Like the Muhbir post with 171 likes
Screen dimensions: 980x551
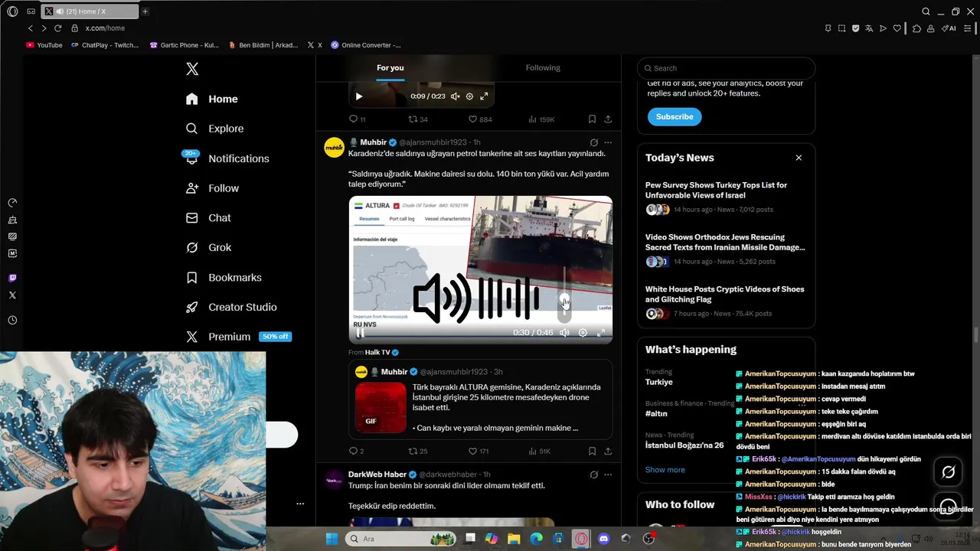479,452
